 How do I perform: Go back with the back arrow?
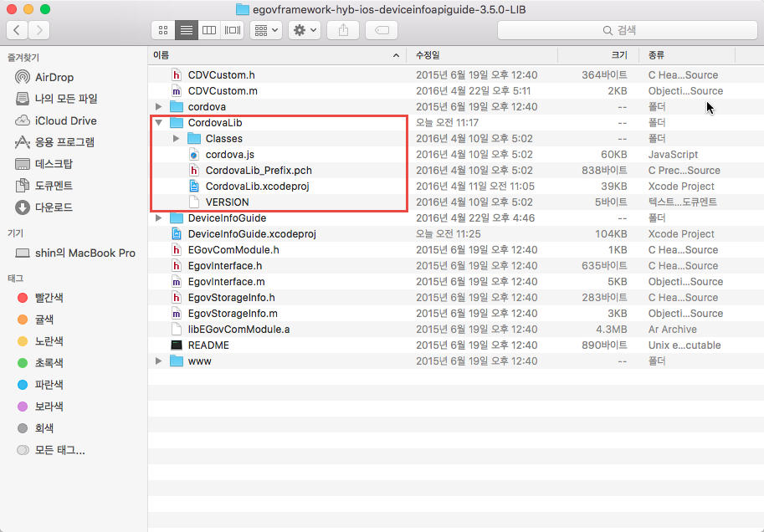coord(18,30)
